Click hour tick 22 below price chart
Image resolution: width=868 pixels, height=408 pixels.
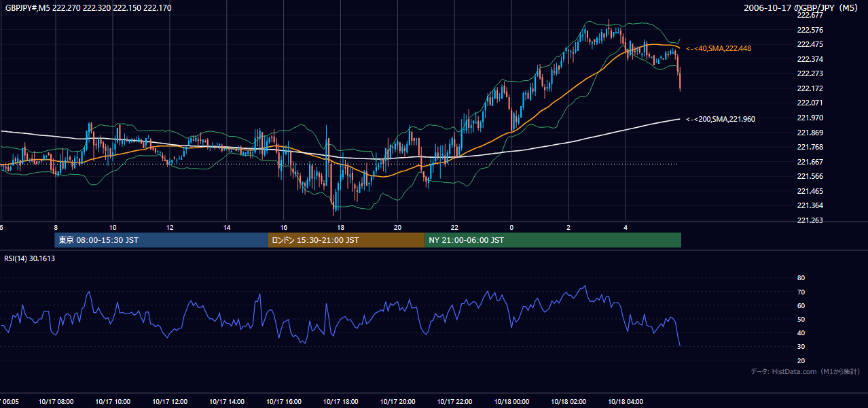coord(455,227)
